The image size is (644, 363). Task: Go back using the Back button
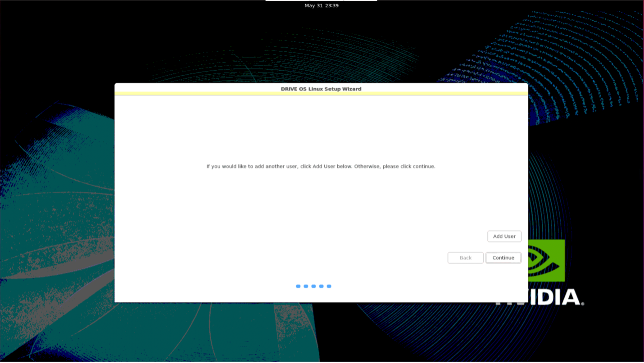pos(465,258)
